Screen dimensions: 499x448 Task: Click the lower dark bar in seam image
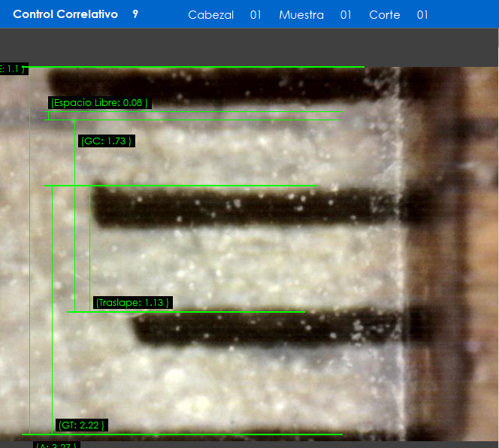point(263,329)
